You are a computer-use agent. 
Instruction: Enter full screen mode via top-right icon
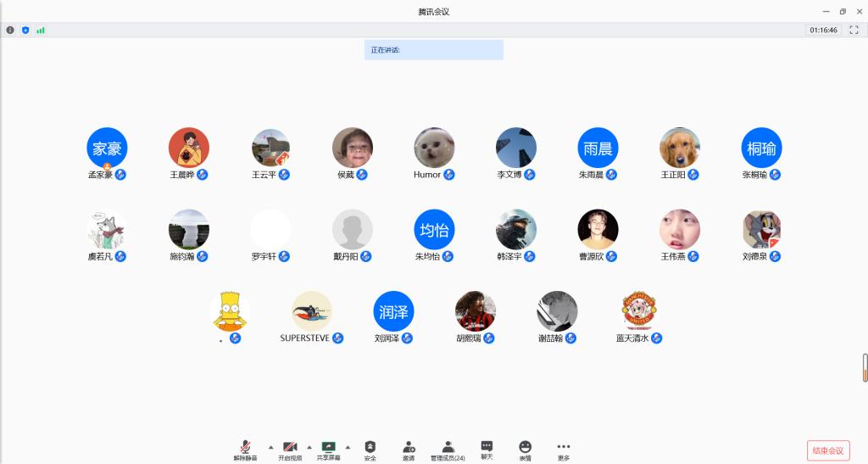pos(854,30)
